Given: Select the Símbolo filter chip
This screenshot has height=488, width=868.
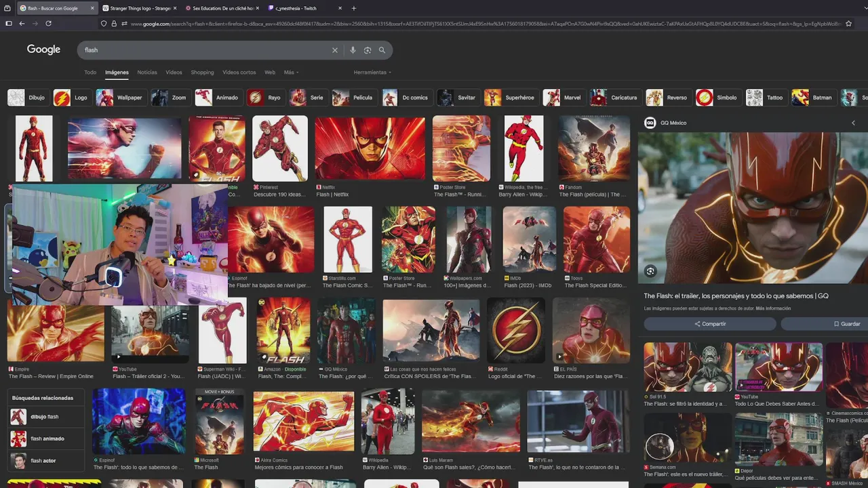Looking at the screenshot, I should click(717, 98).
